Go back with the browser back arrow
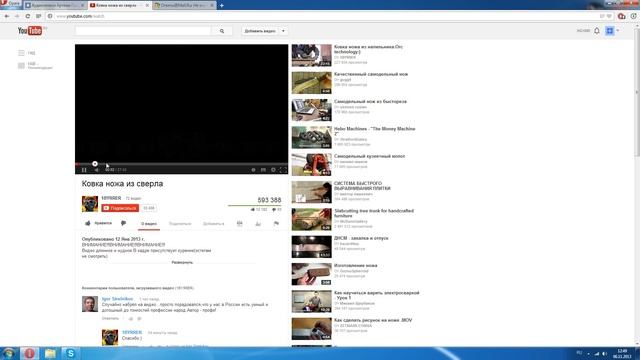The height and width of the screenshot is (360, 640). click(x=7, y=16)
